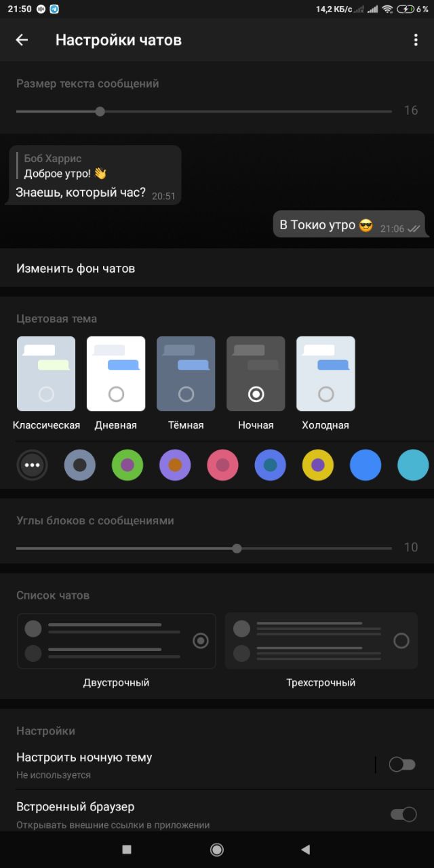Select the blue accent with teal center
434x868 pixels.
(x=270, y=465)
